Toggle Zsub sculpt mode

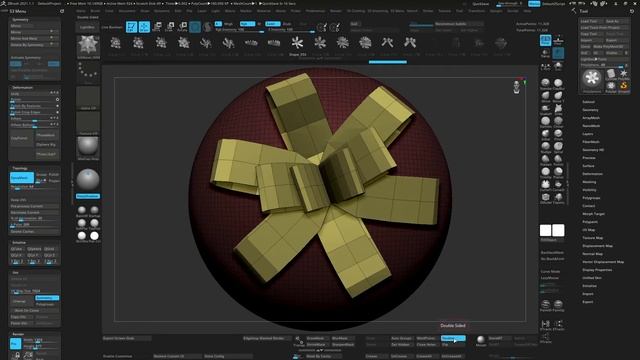[x=287, y=24]
